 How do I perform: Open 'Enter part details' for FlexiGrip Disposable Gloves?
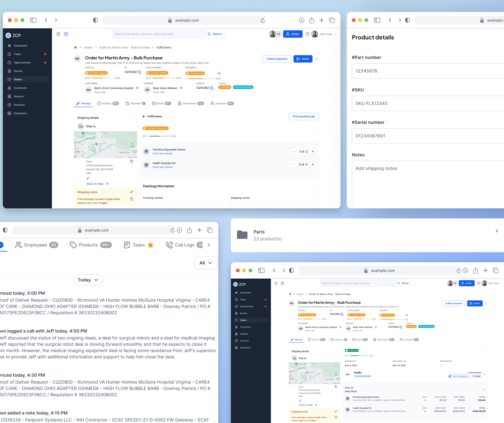(x=163, y=154)
